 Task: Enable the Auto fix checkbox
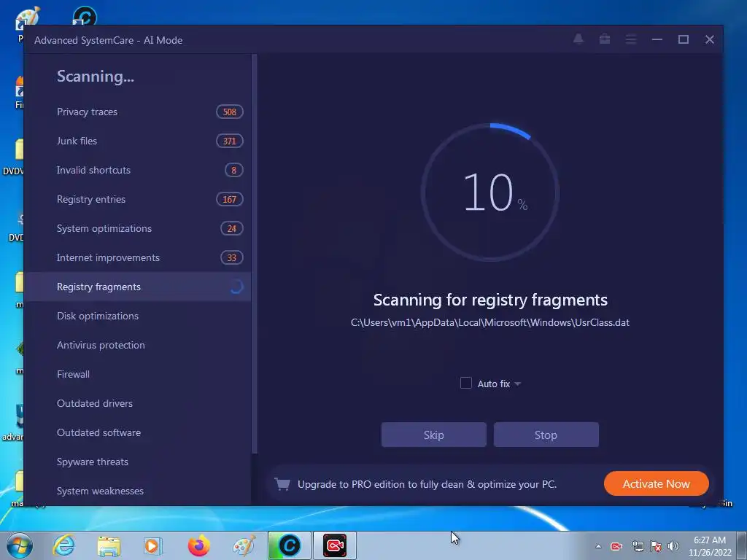(x=466, y=383)
